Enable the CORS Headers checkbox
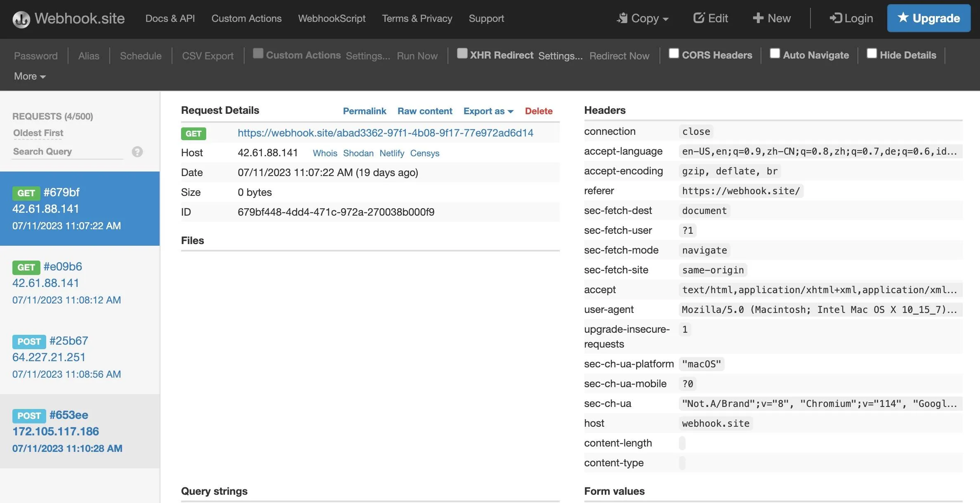Viewport: 980px width, 503px height. [674, 54]
